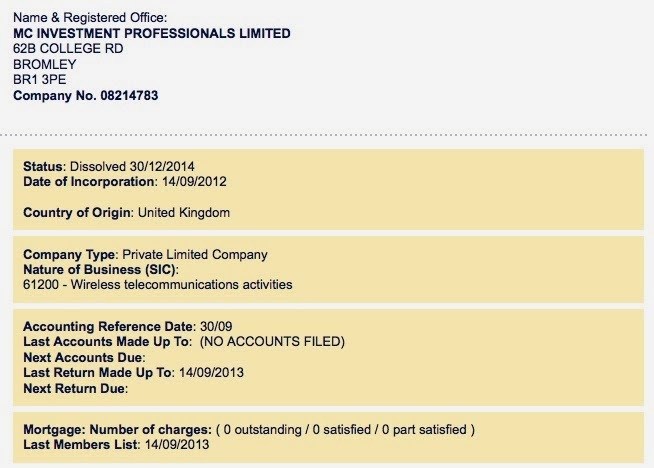654x468 pixels.
Task: Click the company name MC INVESTMENT PROFESSIONALS LIMITED
Action: 152,33
